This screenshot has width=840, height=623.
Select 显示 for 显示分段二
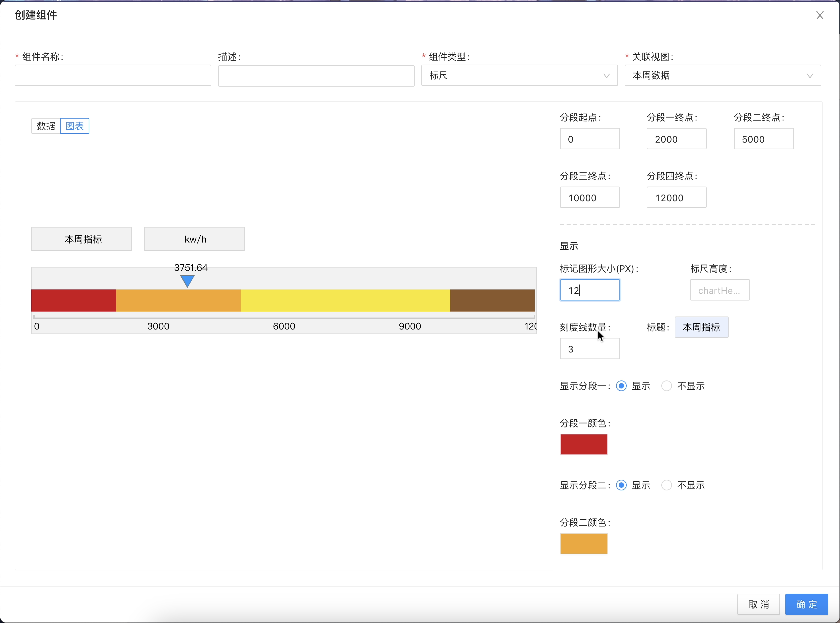621,485
